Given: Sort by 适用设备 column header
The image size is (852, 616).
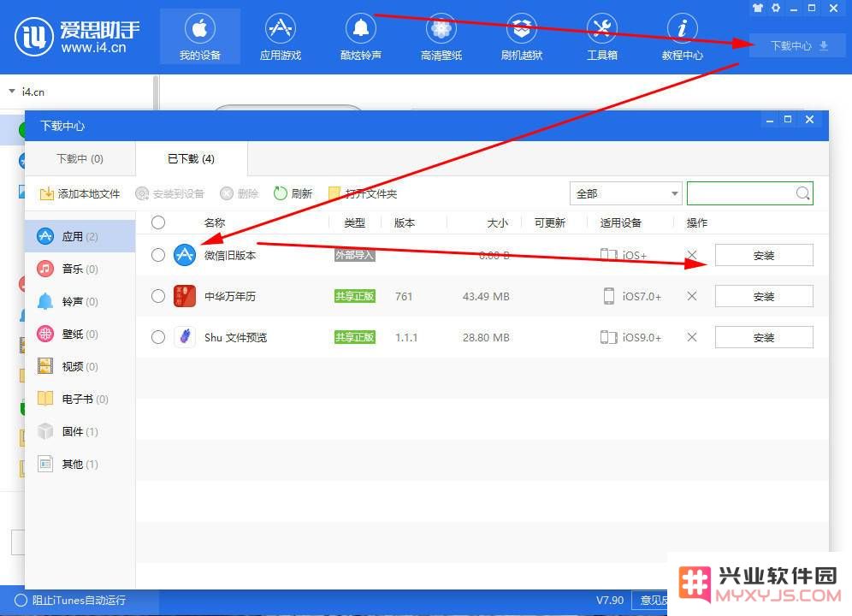Looking at the screenshot, I should click(x=620, y=223).
